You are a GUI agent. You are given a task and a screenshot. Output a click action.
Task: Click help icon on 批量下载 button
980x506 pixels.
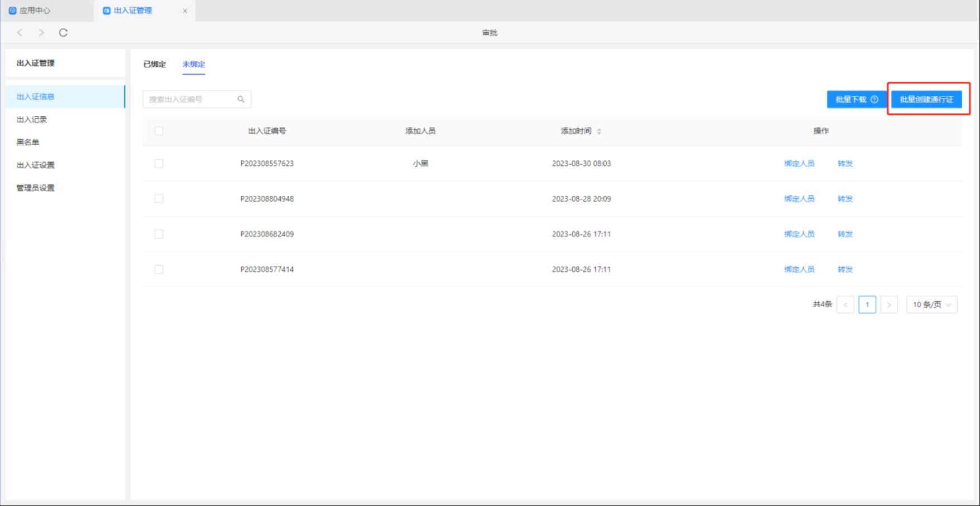[875, 100]
